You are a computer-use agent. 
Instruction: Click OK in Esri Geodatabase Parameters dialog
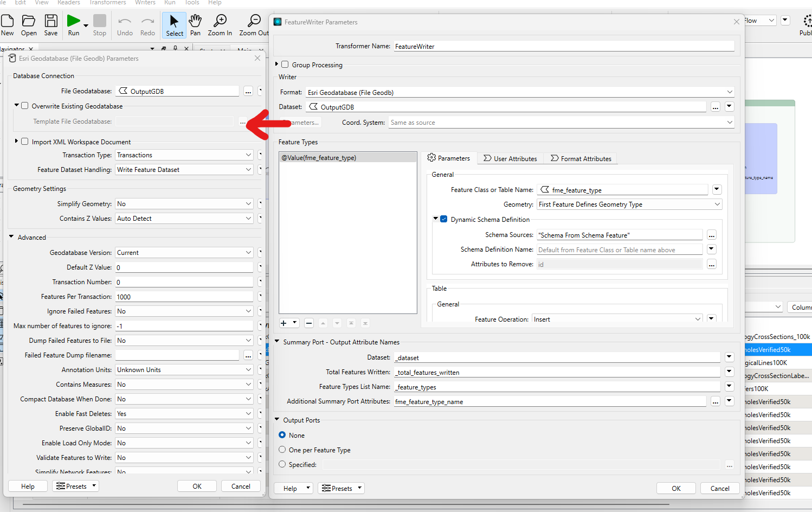click(x=197, y=486)
